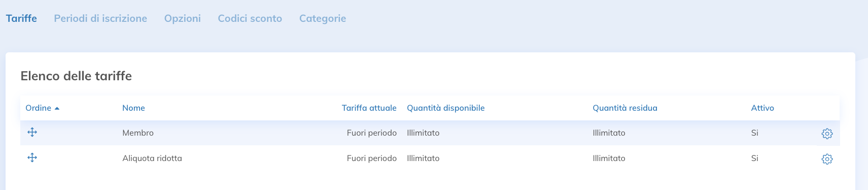The height and width of the screenshot is (190, 868).
Task: Click the move handle icon for Aliquota ridotta
Action: click(32, 158)
